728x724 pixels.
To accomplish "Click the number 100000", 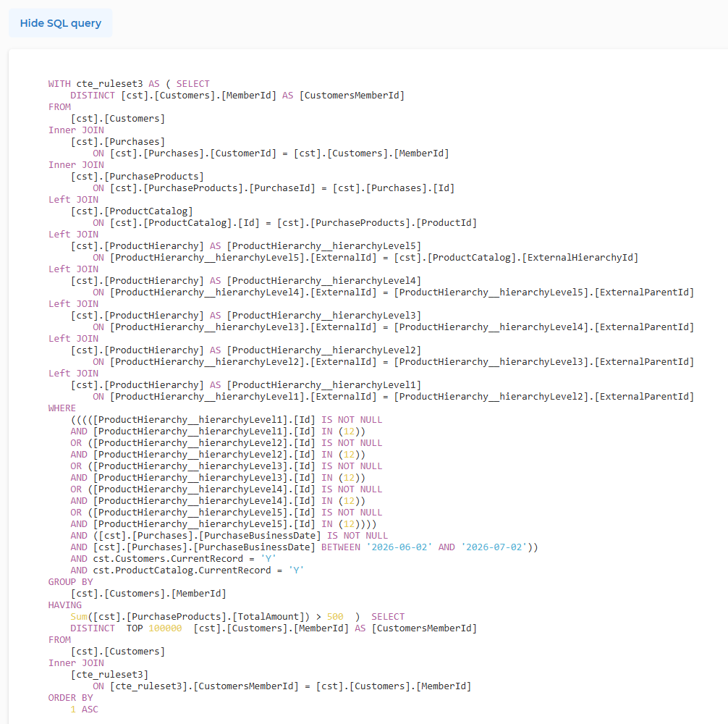I will coord(165,629).
